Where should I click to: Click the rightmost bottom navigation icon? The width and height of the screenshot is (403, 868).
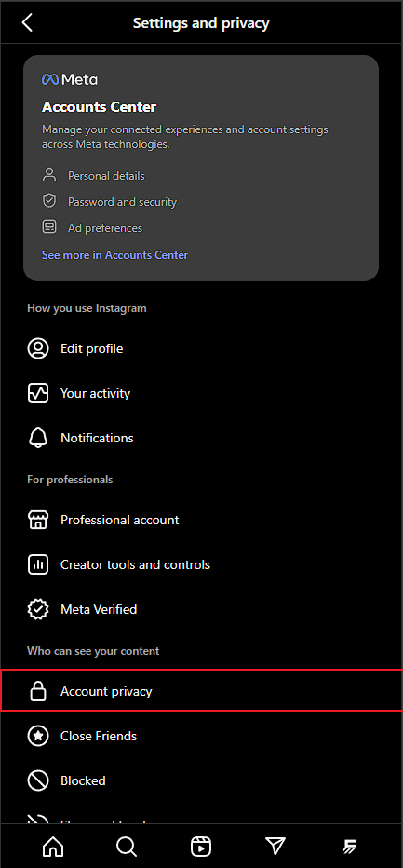tap(349, 846)
